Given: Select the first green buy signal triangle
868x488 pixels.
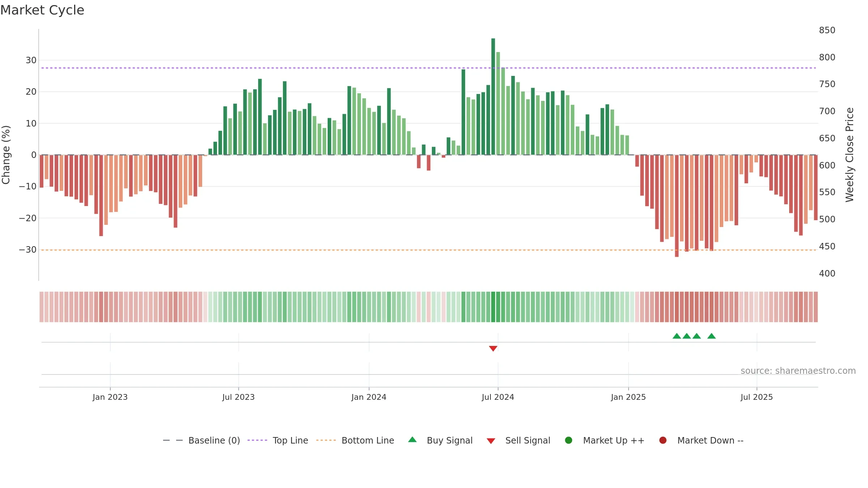Looking at the screenshot, I should point(677,336).
